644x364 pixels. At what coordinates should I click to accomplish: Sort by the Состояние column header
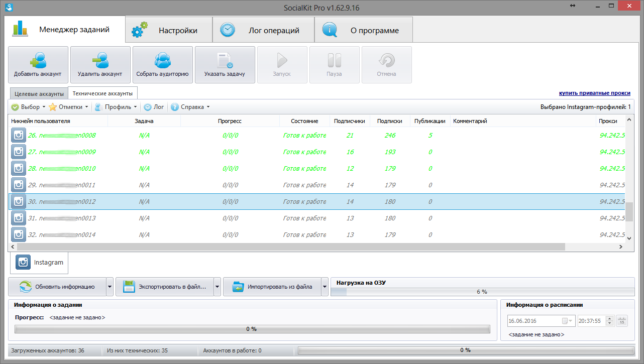[x=304, y=121]
